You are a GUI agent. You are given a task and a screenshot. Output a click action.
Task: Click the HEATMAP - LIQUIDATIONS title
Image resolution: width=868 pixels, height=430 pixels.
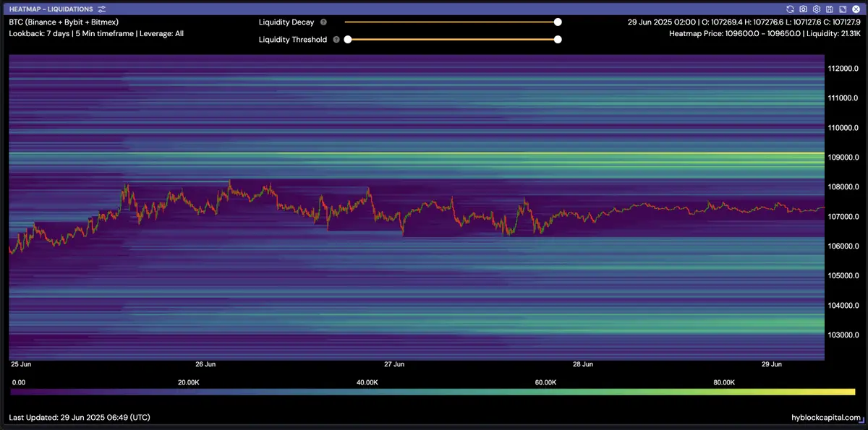[x=51, y=9]
